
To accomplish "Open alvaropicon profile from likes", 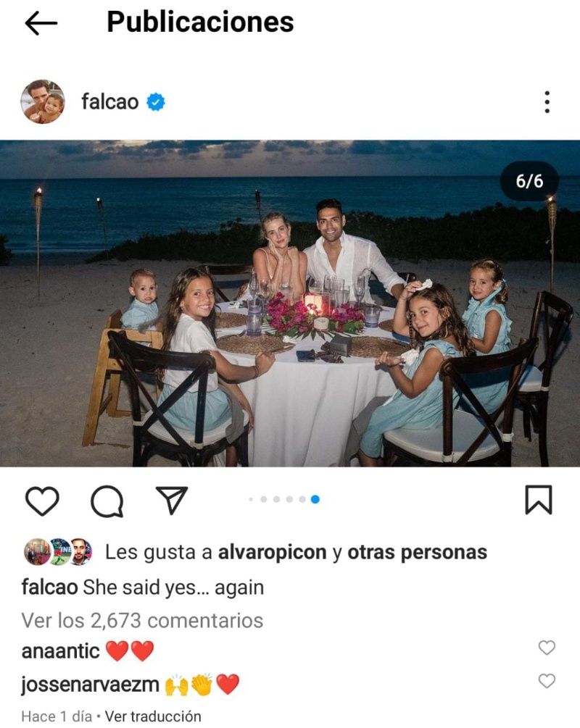I will (273, 552).
